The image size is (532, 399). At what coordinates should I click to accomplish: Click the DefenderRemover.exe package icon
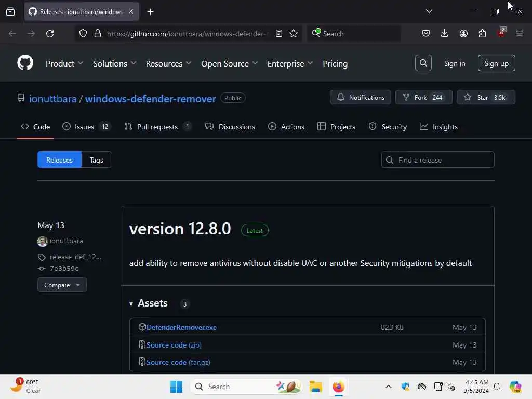[142, 327]
